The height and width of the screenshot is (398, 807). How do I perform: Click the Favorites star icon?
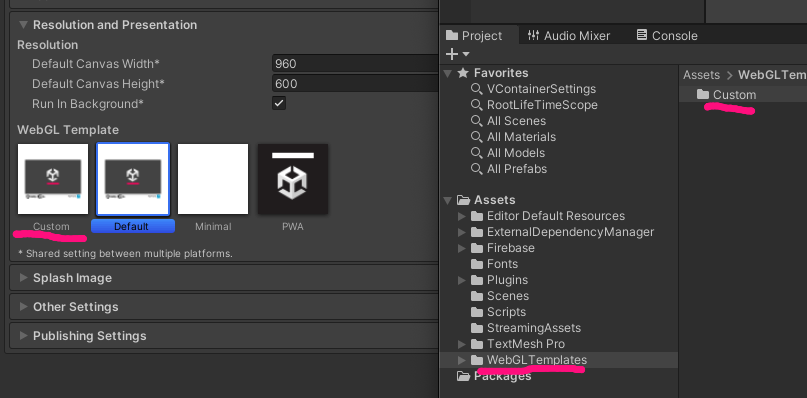[x=463, y=73]
